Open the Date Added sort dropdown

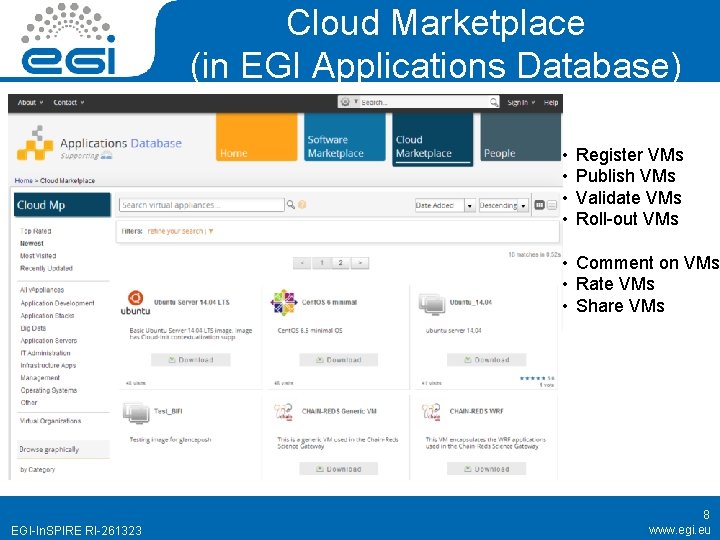444,205
